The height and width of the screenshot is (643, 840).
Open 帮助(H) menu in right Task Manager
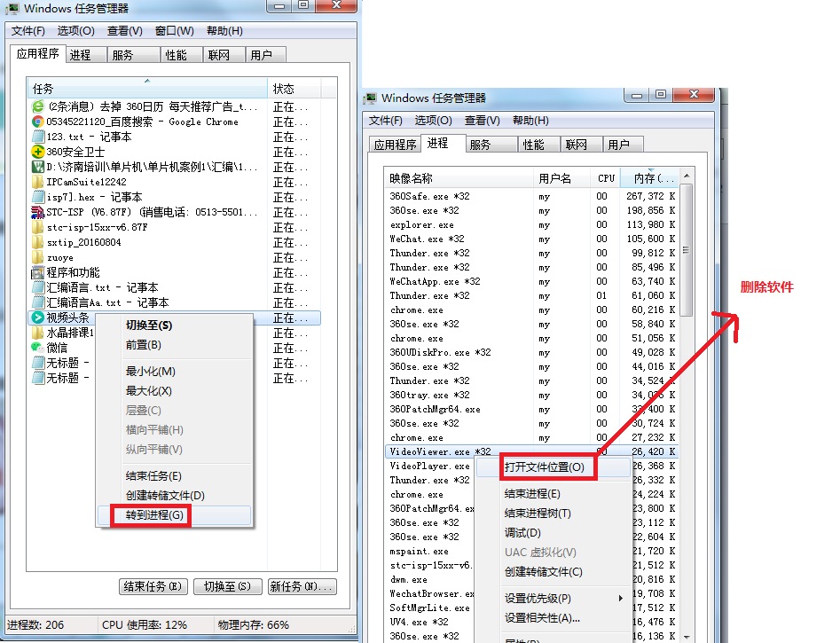tap(530, 120)
